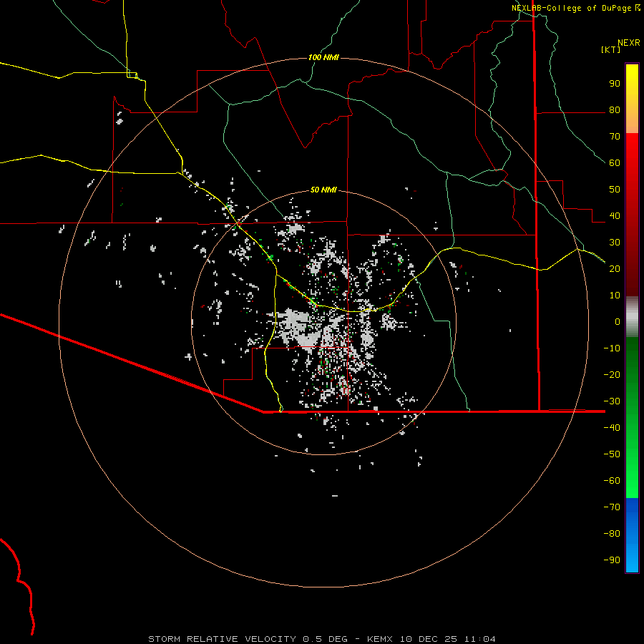Click the 90 value on velocity scale

pos(615,84)
